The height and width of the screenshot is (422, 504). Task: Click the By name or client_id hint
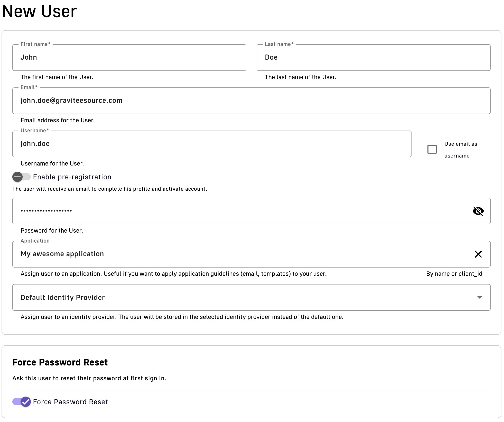pos(454,274)
